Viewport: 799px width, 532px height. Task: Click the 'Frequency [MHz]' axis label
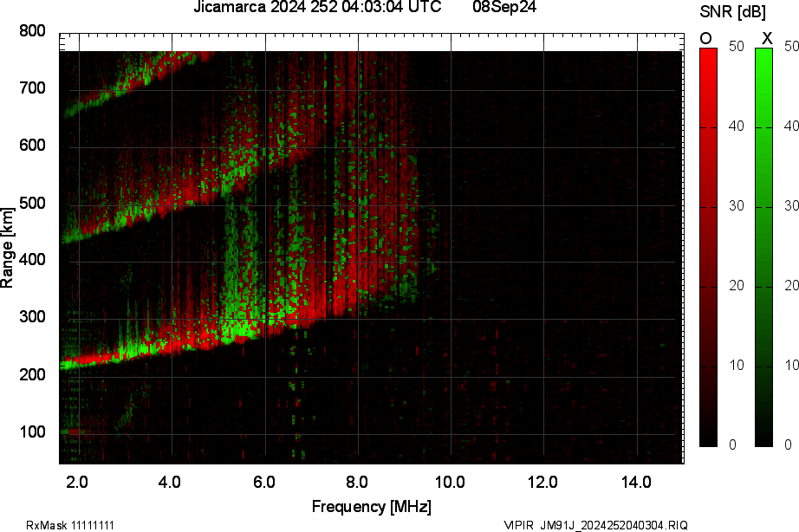tap(371, 507)
